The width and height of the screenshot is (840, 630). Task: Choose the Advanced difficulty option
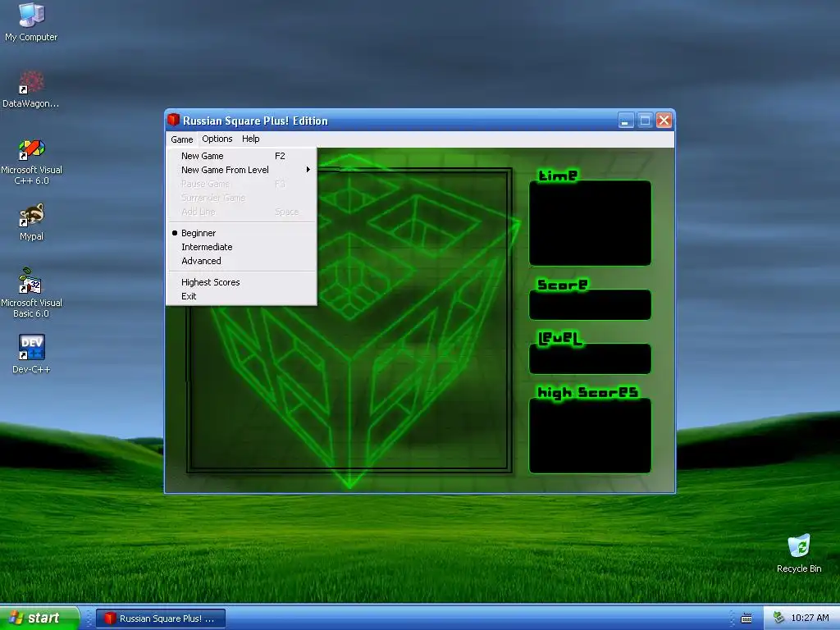point(242,261)
